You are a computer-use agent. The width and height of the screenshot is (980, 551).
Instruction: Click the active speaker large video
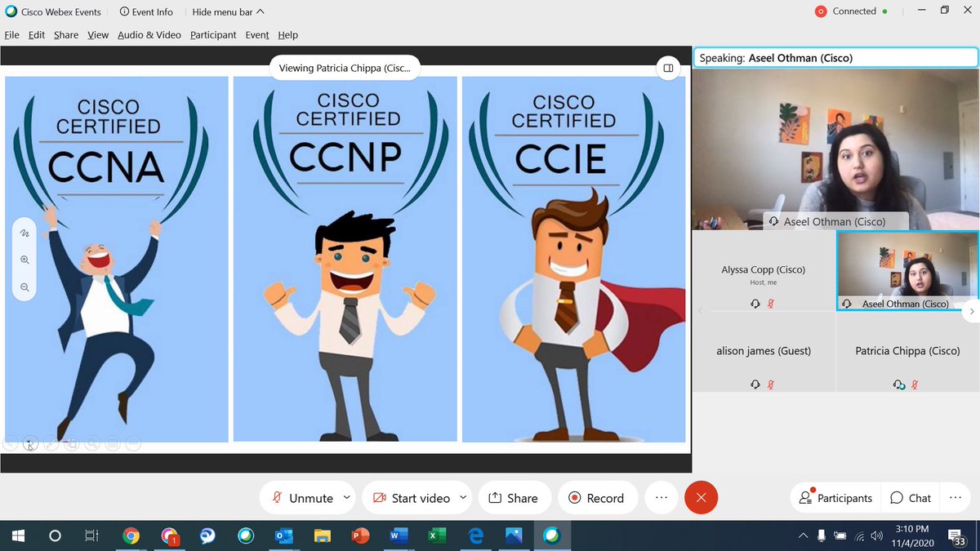tap(835, 149)
